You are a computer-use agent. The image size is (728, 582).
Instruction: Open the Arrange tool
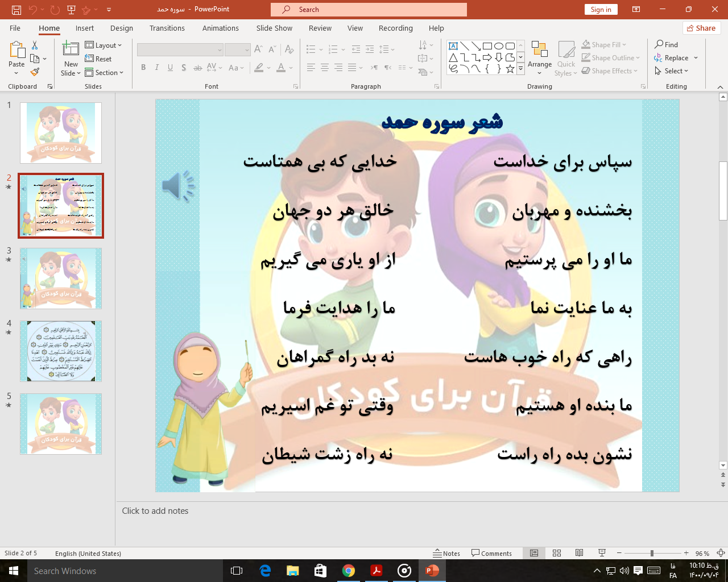(539, 57)
